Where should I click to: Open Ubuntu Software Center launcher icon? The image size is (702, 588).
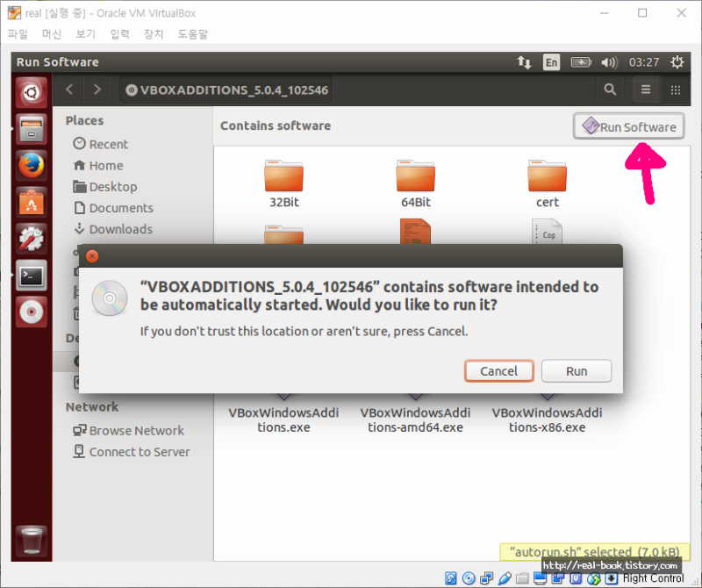[32, 203]
